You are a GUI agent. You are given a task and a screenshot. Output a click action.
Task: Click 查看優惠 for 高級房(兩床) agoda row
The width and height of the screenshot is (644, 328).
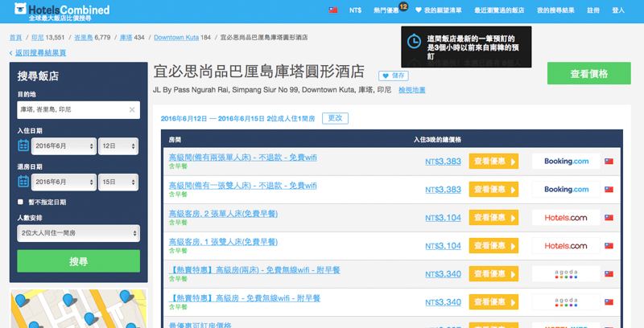click(493, 274)
